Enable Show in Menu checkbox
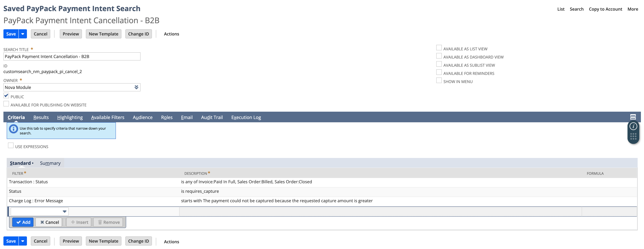This screenshot has height=249, width=644. (439, 80)
